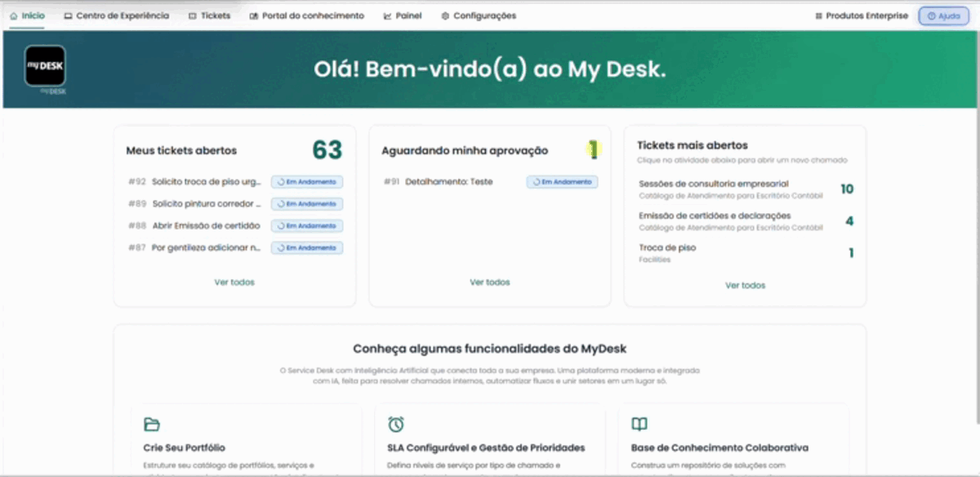Image resolution: width=980 pixels, height=477 pixels.
Task: Click Em Andamento badge on ticket #87
Action: 307,247
